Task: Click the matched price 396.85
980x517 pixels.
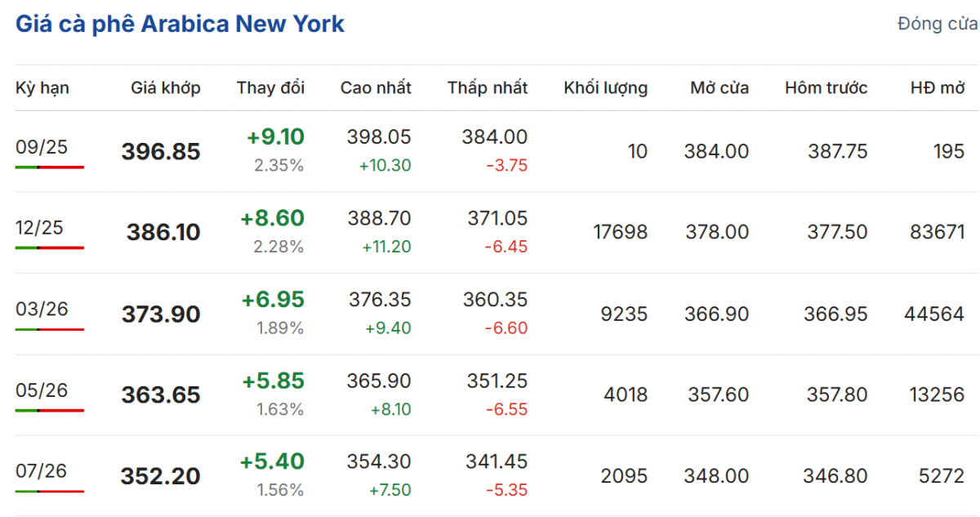Action: (x=161, y=152)
